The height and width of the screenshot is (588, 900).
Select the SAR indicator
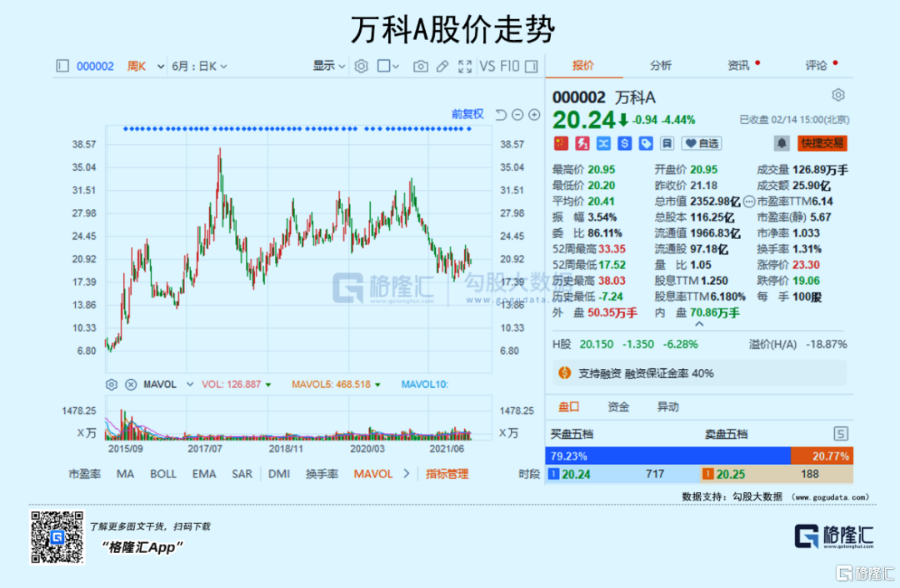click(x=242, y=475)
